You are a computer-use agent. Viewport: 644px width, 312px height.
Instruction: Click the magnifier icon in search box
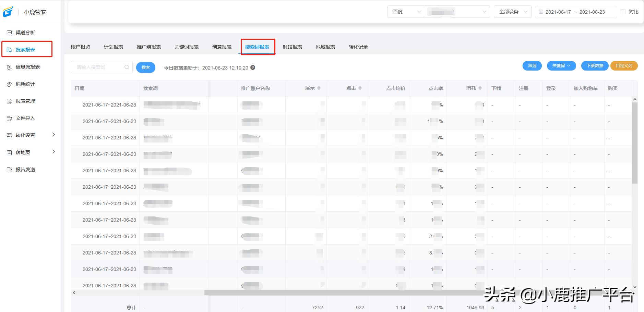(x=127, y=67)
